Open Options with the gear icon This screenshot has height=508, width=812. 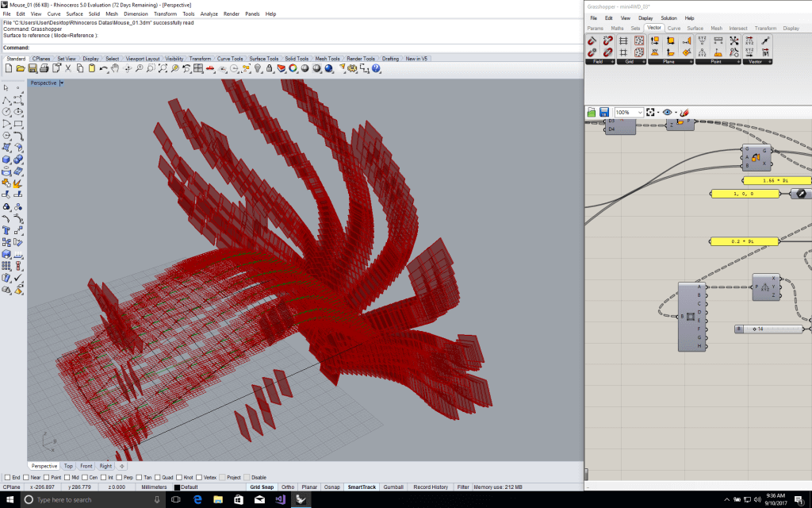point(352,68)
